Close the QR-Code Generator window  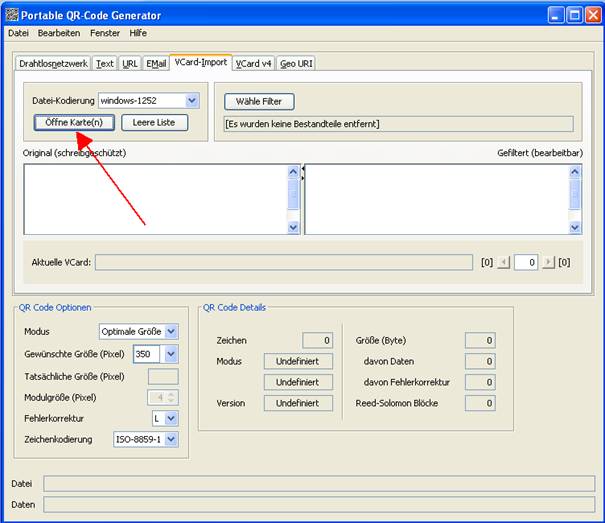(593, 15)
